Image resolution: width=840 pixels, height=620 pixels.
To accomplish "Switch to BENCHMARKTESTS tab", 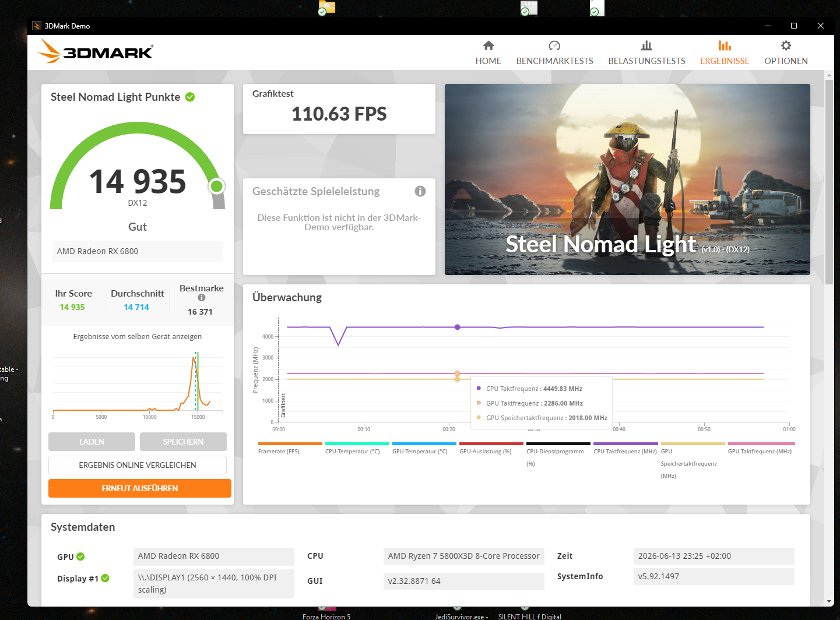I will [x=554, y=61].
